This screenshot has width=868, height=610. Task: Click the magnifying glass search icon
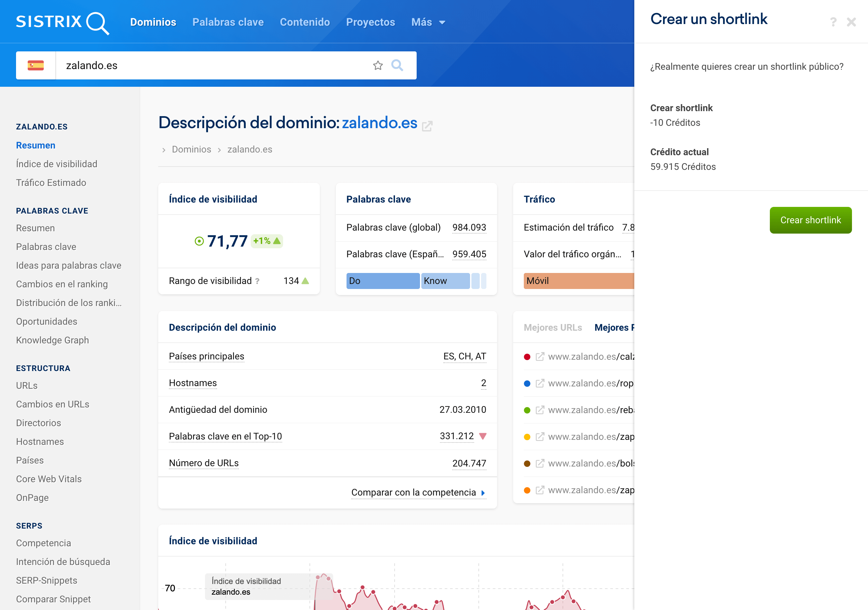click(x=397, y=65)
